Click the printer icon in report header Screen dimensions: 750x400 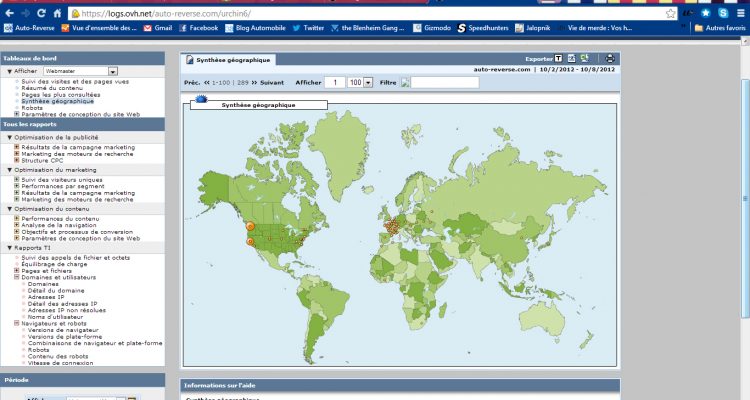(x=610, y=59)
